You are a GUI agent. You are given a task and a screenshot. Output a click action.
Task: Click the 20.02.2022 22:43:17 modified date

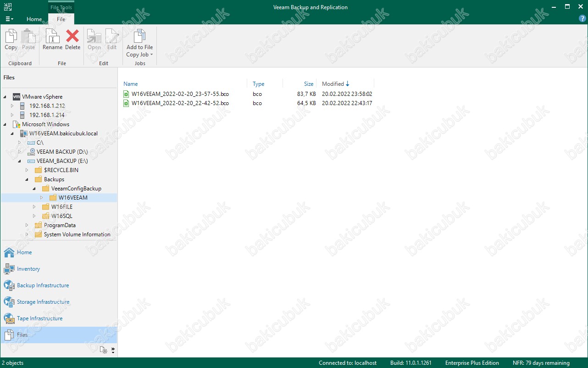[x=347, y=103]
